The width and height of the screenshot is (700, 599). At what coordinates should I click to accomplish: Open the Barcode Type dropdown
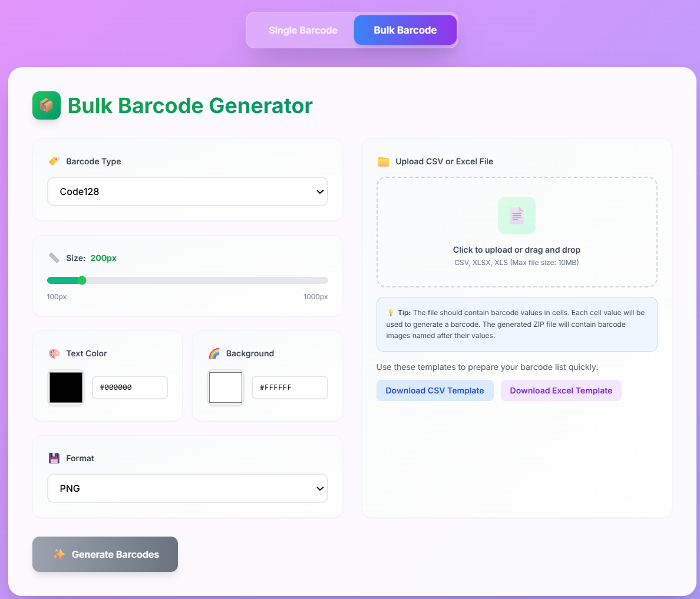187,191
